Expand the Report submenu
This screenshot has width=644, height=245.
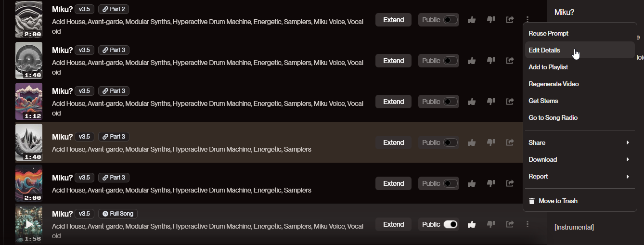pyautogui.click(x=580, y=176)
